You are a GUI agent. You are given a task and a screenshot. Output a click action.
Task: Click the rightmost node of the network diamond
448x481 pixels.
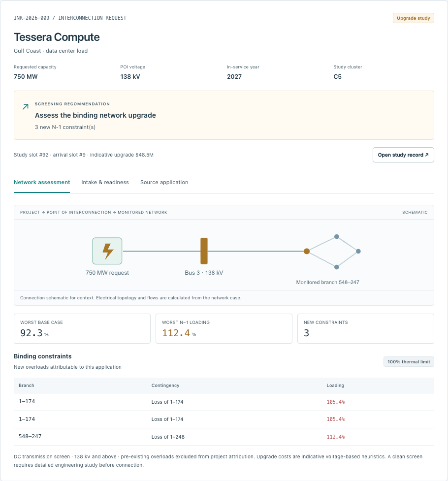[x=358, y=251]
